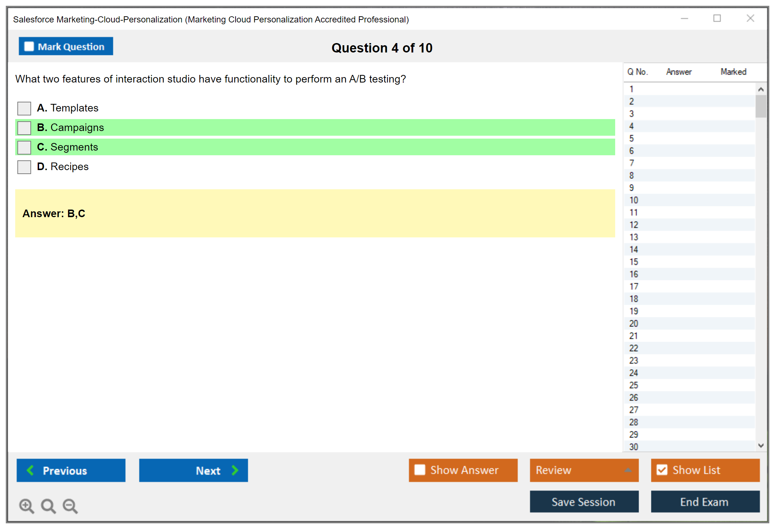Viewport: 778px width, 532px height.
Task: Check the option B Campaigns checkbox
Action: click(24, 128)
